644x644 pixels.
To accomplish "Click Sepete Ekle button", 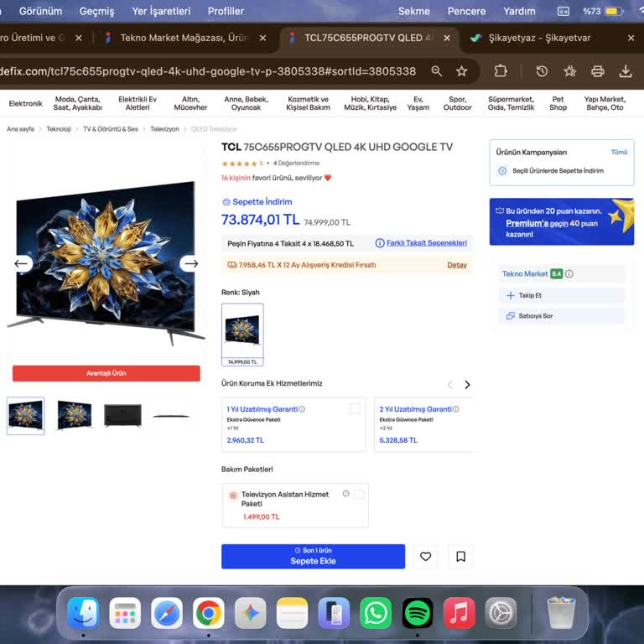I will (313, 556).
